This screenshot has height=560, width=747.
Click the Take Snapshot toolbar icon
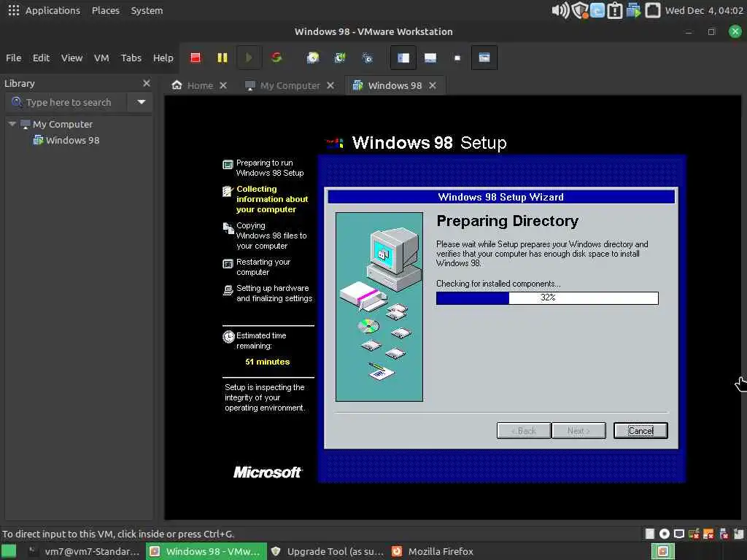click(313, 58)
